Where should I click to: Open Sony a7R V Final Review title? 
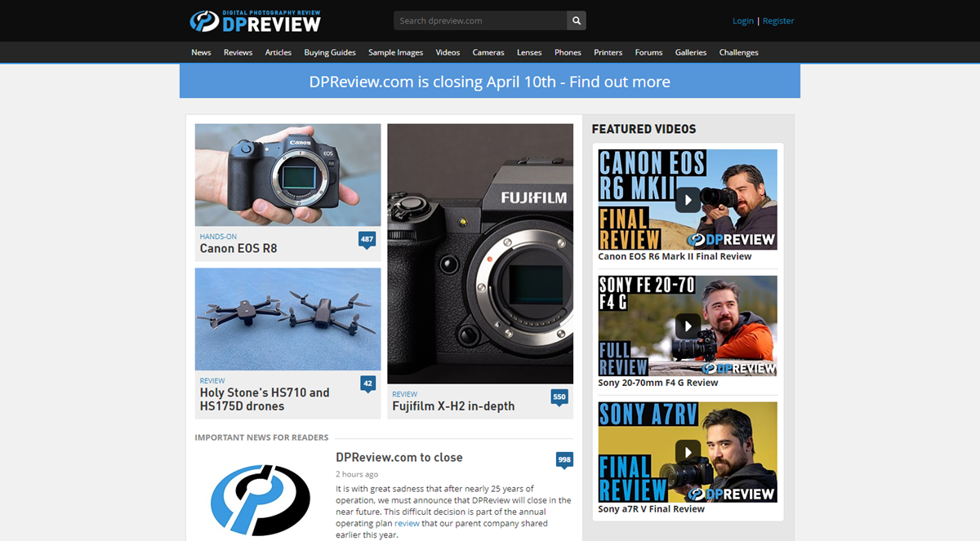(651, 509)
